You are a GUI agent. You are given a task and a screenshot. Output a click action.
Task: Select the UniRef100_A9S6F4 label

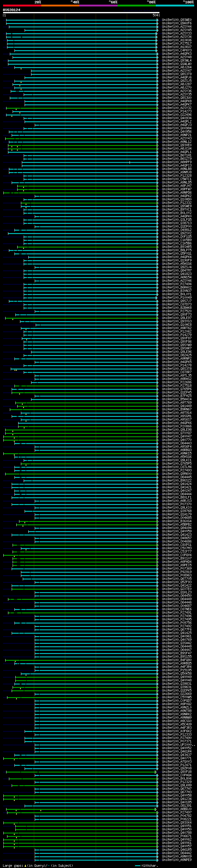tap(177, 446)
